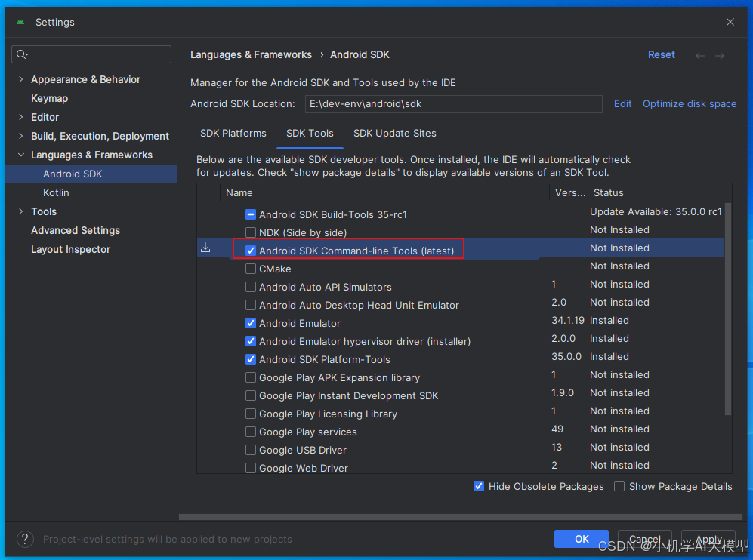753x560 pixels.
Task: Click 'Update Available: 35.0.0 rc1' status
Action: pos(656,211)
